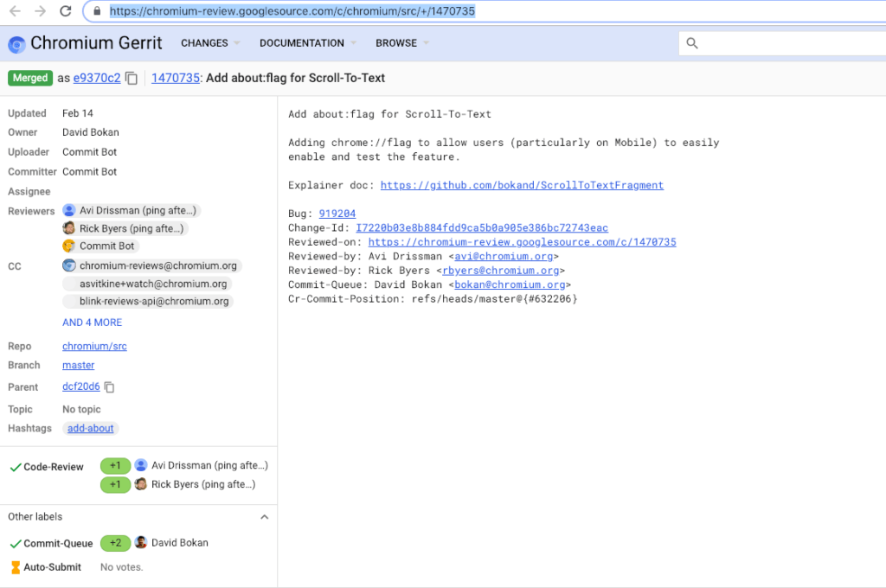Click chromium-reviews avatar in CC list
Viewport: 886px width, 588px height.
pyautogui.click(x=69, y=265)
